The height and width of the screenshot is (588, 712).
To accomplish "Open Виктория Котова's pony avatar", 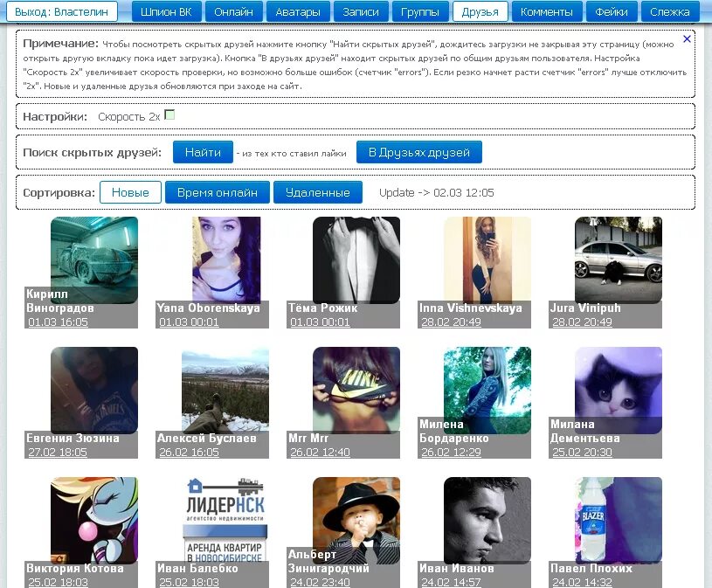I will 94,521.
